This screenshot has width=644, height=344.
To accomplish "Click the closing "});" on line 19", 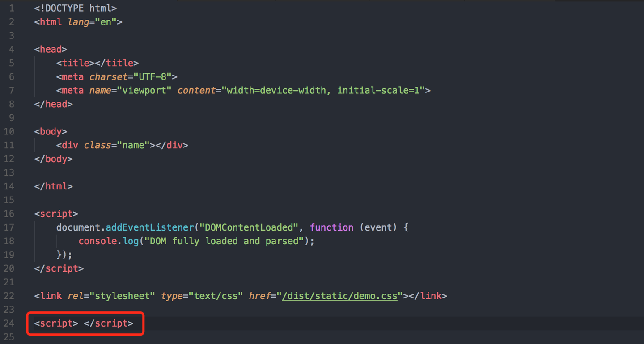I will coord(64,255).
